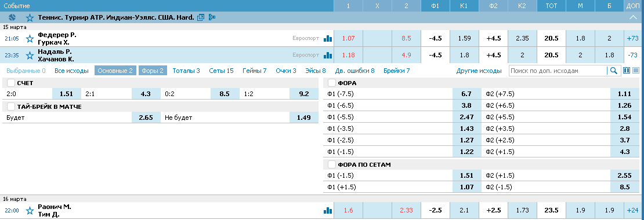
Task: Click the tournament bracket icon next to Hard
Action: coord(212,17)
